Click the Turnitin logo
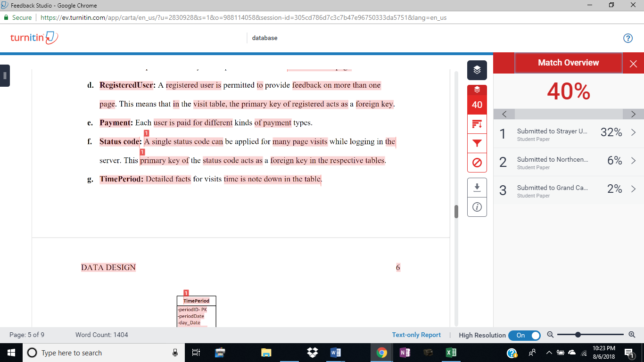Screen dimensions: 644x362 coord(34,38)
